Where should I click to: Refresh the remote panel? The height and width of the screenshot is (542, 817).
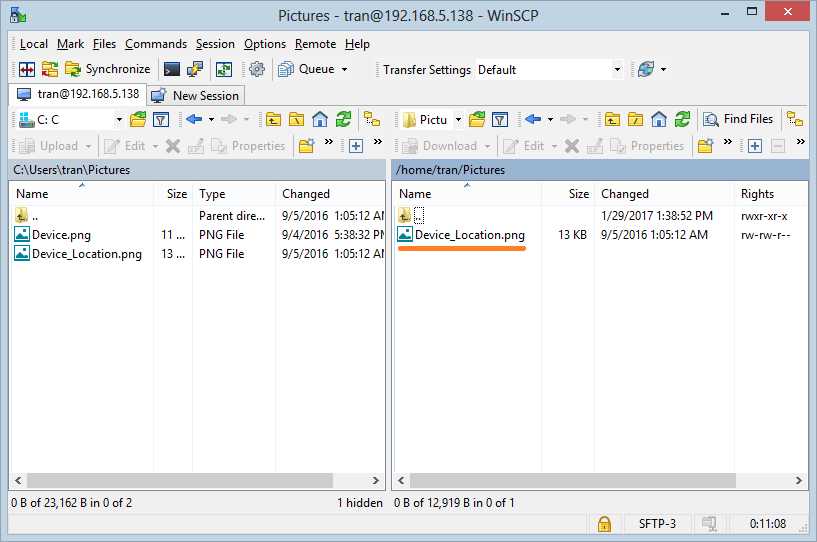click(682, 120)
